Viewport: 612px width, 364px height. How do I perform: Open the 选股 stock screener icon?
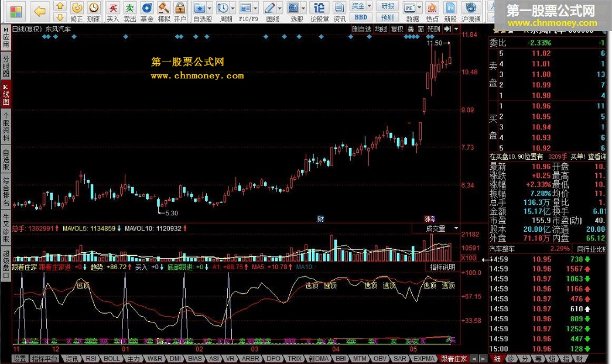293,12
